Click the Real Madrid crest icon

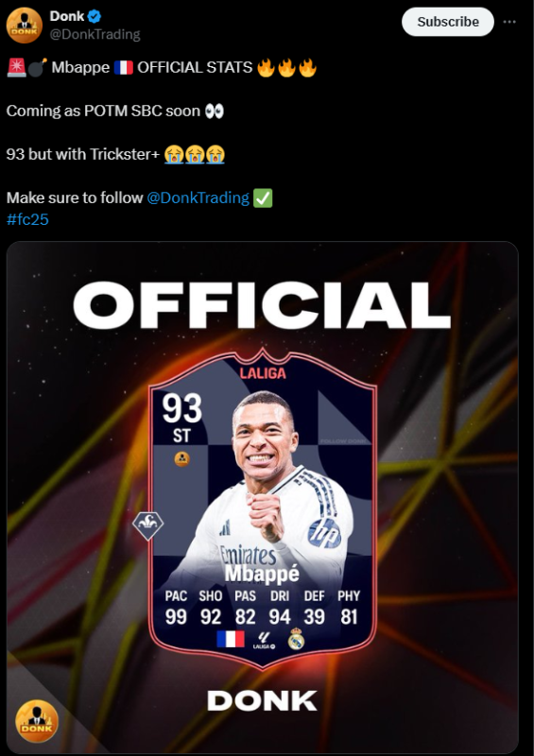[296, 639]
